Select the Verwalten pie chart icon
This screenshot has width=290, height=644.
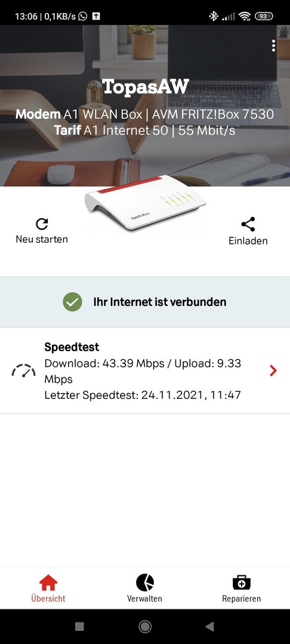[x=144, y=583]
